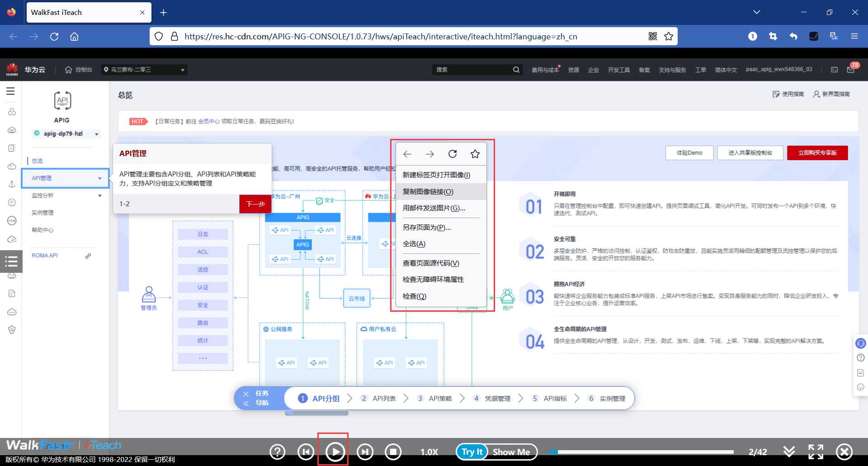Click the back arrow in the context menu
The width and height of the screenshot is (868, 466).
point(407,154)
